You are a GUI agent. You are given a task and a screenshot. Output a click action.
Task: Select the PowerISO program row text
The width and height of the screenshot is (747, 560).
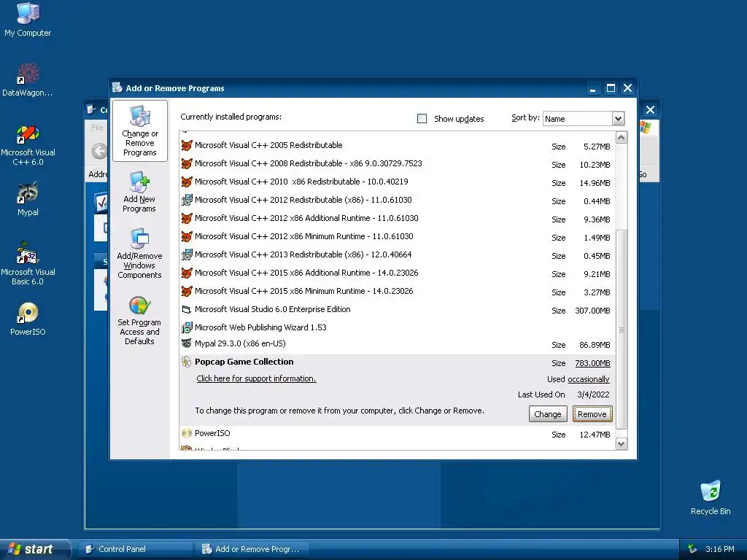(x=212, y=433)
